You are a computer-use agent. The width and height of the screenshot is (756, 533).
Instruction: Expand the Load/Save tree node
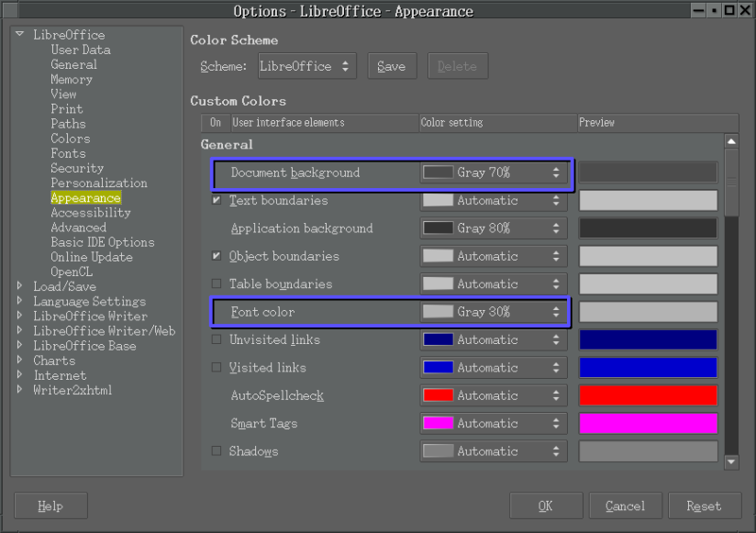pos(20,286)
